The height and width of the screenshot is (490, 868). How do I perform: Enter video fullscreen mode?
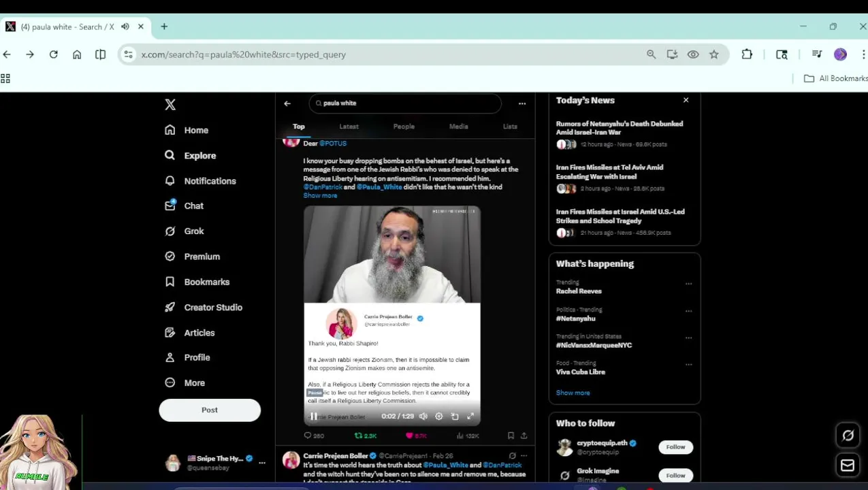[x=470, y=416]
